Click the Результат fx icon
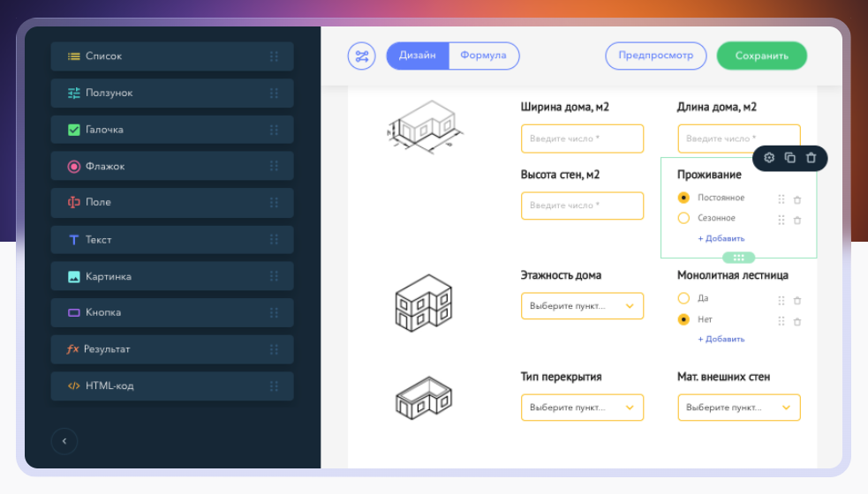868x494 pixels. tap(72, 349)
